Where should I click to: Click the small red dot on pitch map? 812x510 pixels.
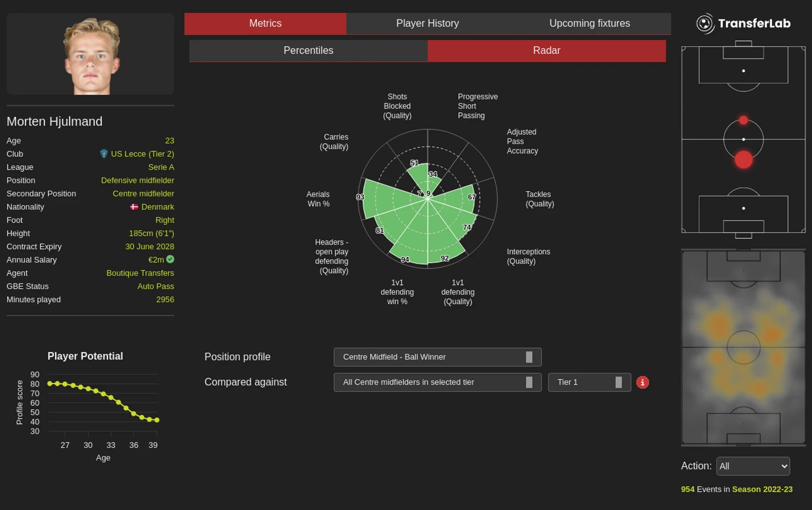pos(743,120)
